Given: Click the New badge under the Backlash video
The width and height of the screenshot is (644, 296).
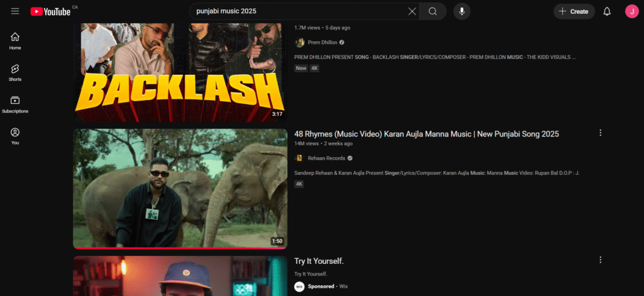Looking at the screenshot, I should pos(301,68).
